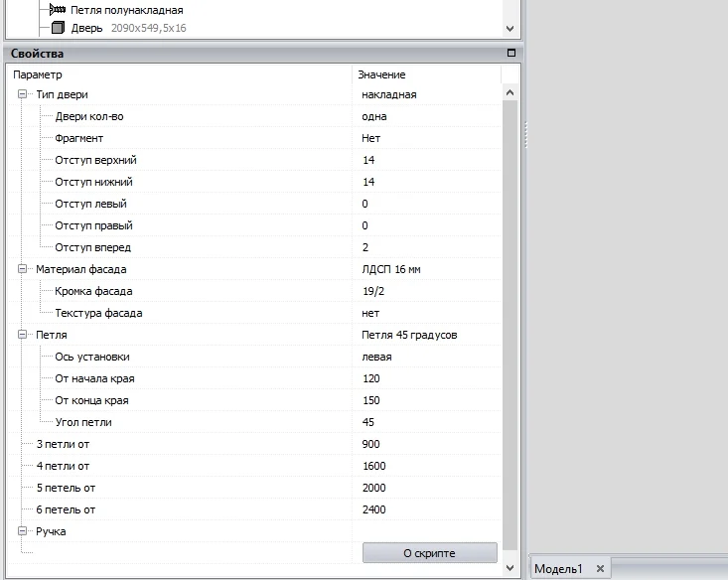728x580 pixels.
Task: Close the Модель1 tab
Action: pyautogui.click(x=600, y=568)
